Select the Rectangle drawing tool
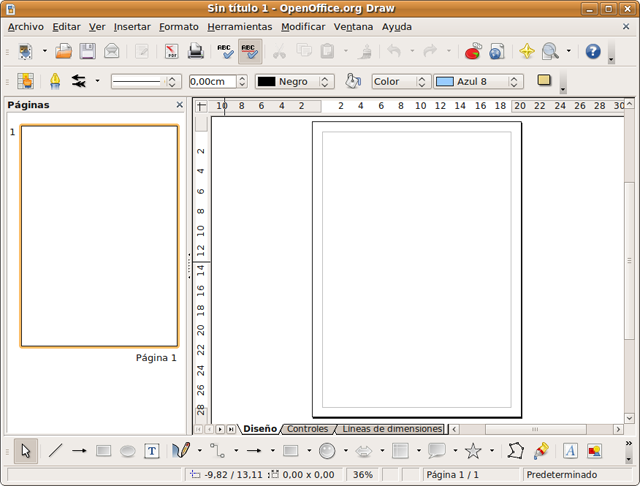The image size is (640, 486). [x=103, y=451]
